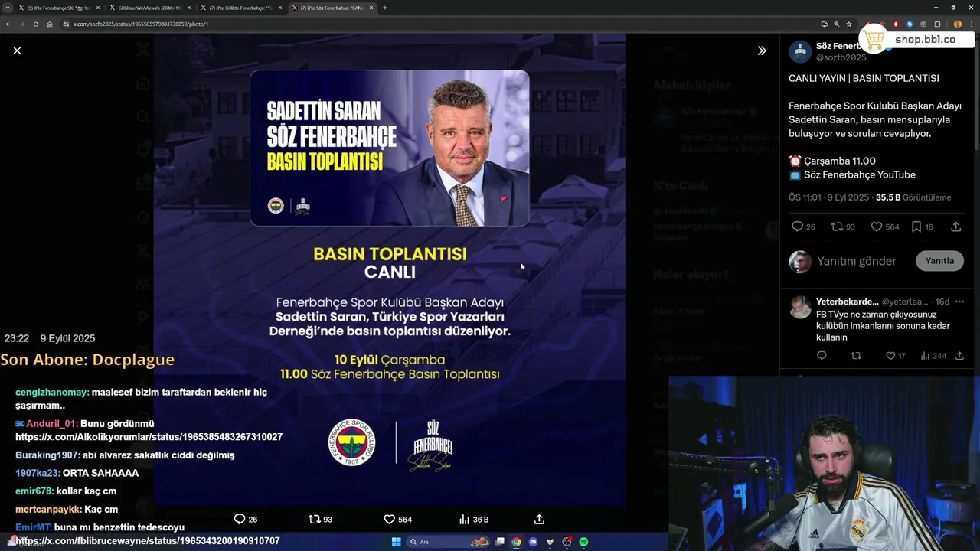Screen dimensions: 980x551
Task: Bookmark this page with the star icon
Action: pos(849,24)
